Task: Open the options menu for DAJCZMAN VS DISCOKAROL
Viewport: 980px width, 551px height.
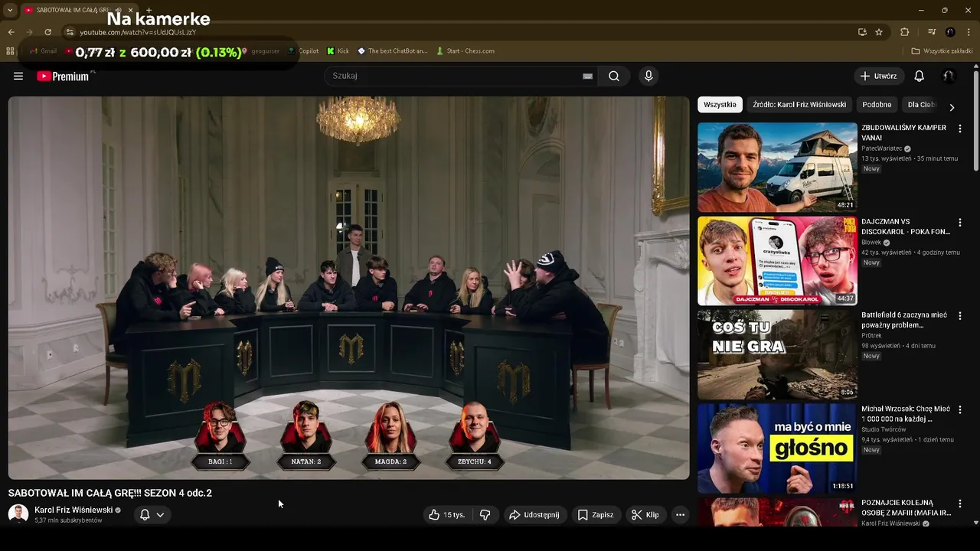Action: (x=960, y=223)
